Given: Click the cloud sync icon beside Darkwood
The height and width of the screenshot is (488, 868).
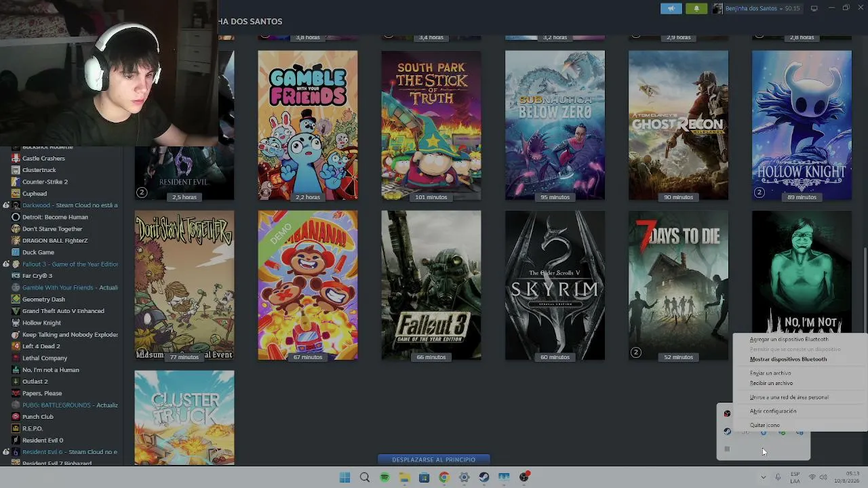Looking at the screenshot, I should point(6,205).
